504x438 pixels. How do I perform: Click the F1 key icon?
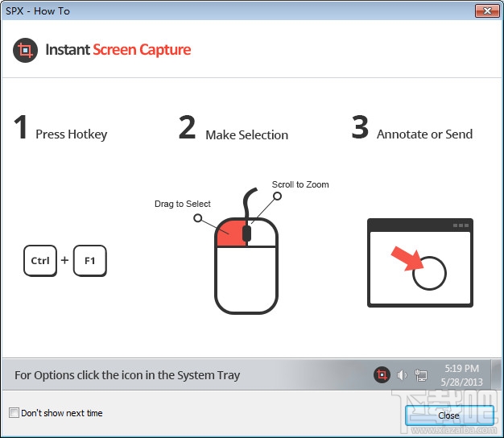[90, 261]
